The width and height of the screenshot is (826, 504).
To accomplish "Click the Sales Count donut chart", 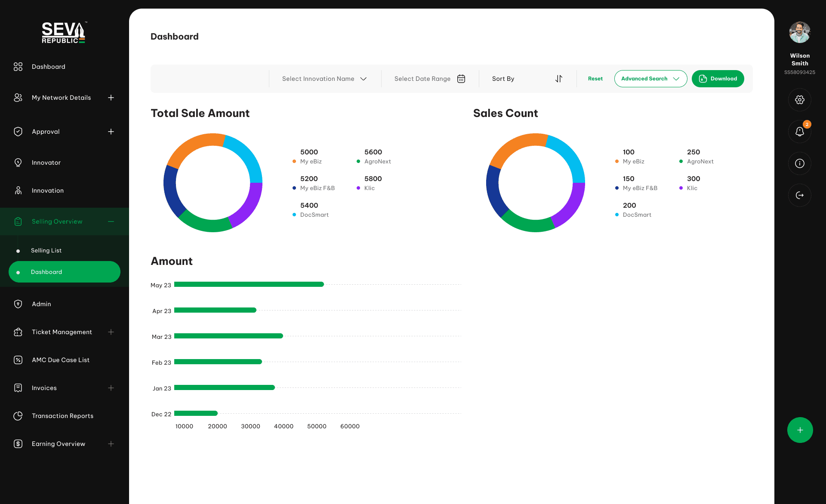I will coord(536,183).
